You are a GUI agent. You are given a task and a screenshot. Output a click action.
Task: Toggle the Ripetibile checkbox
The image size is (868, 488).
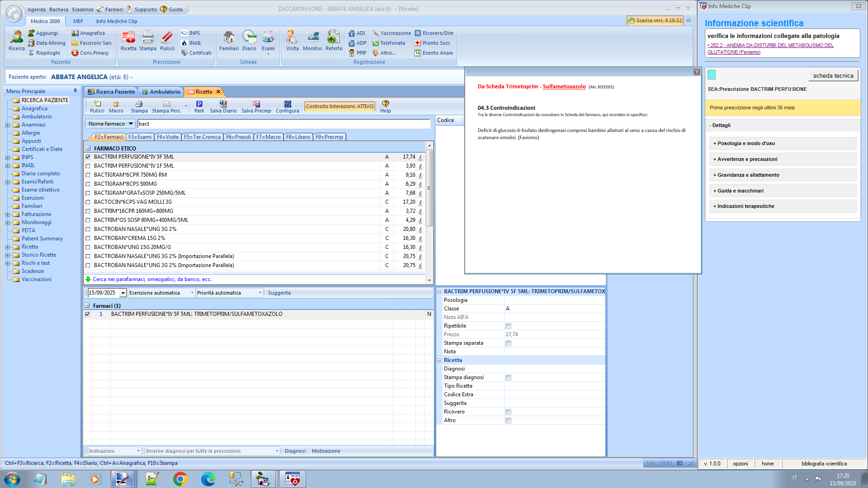point(508,326)
